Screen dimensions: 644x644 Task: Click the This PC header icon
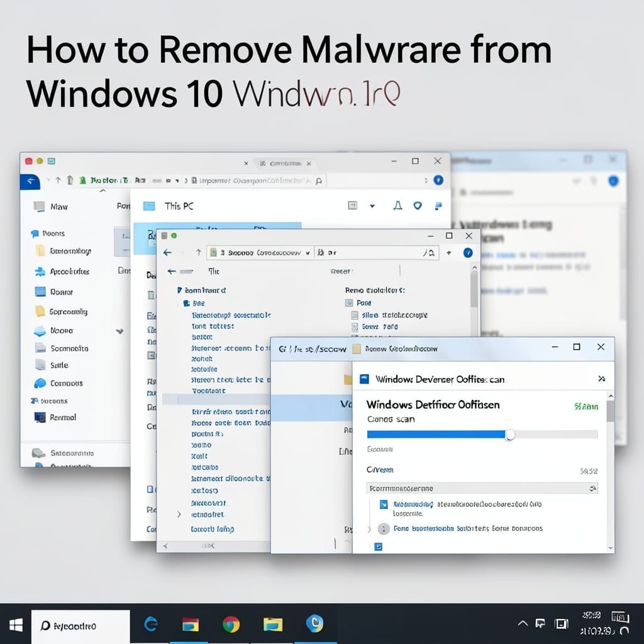[x=149, y=206]
